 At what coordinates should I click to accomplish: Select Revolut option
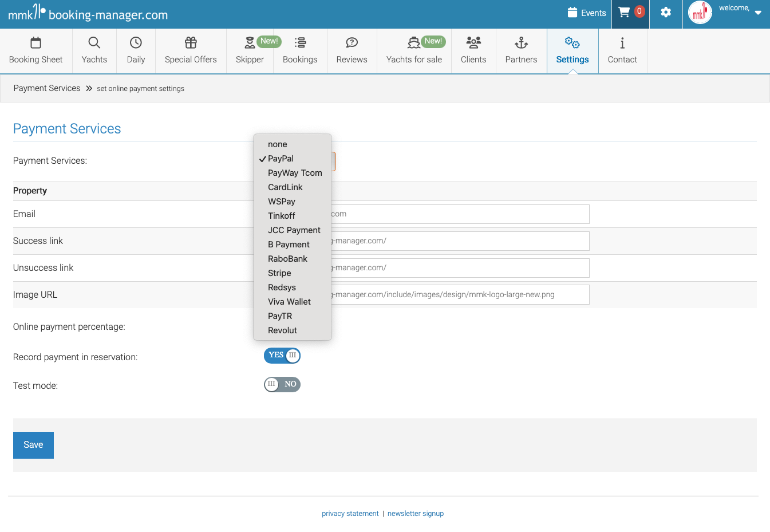pos(293,330)
